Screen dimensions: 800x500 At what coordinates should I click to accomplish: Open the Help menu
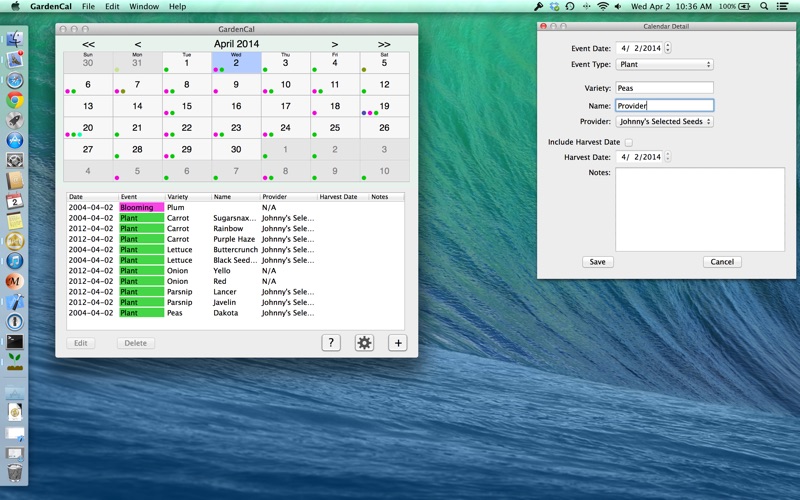pos(178,6)
